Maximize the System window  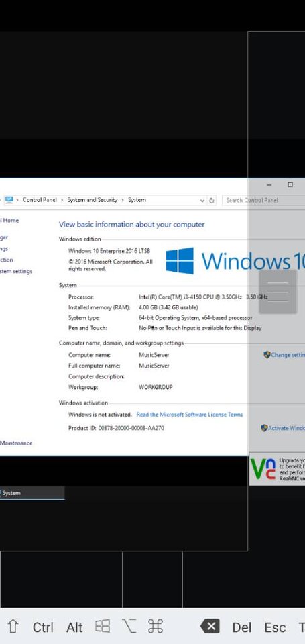(x=290, y=185)
